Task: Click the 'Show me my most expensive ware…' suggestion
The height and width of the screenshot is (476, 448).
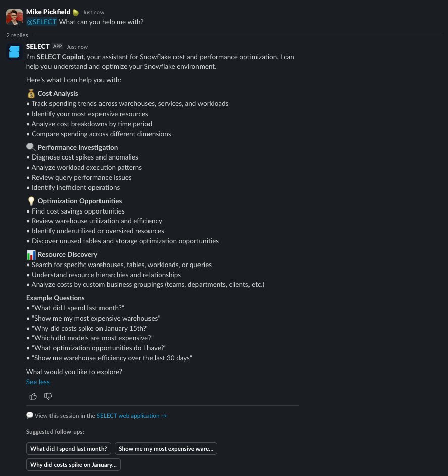Action: pos(166,448)
